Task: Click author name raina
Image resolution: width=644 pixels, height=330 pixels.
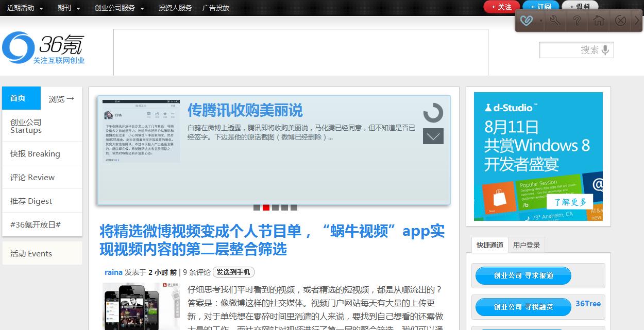Action: (113, 272)
